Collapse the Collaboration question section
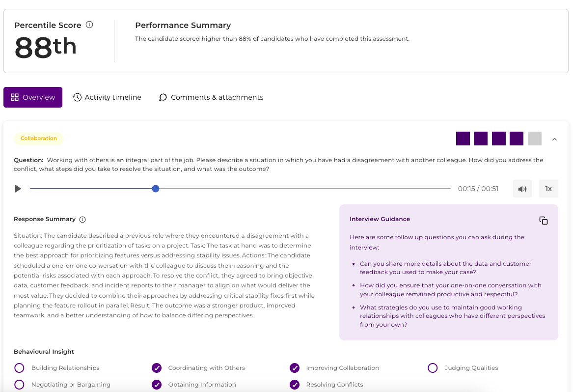 click(x=554, y=139)
